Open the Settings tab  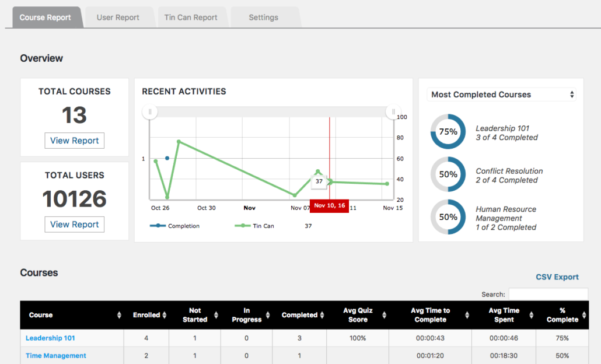[263, 17]
